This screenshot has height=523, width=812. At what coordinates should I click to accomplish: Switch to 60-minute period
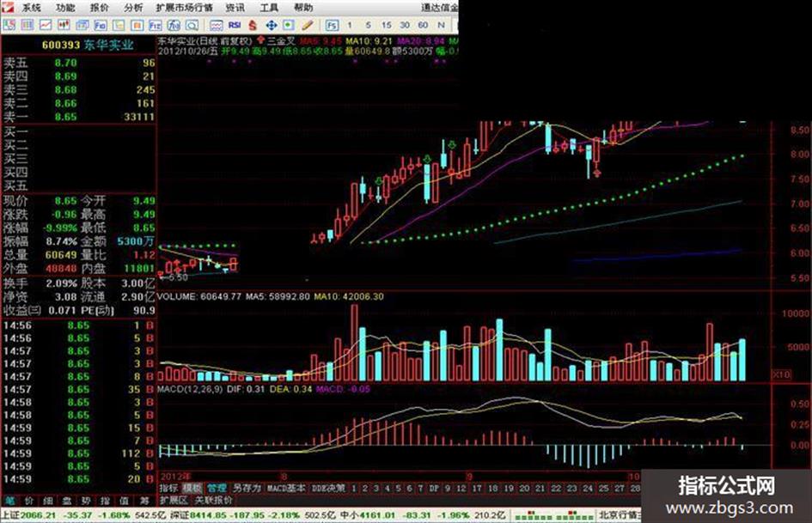pyautogui.click(x=423, y=24)
